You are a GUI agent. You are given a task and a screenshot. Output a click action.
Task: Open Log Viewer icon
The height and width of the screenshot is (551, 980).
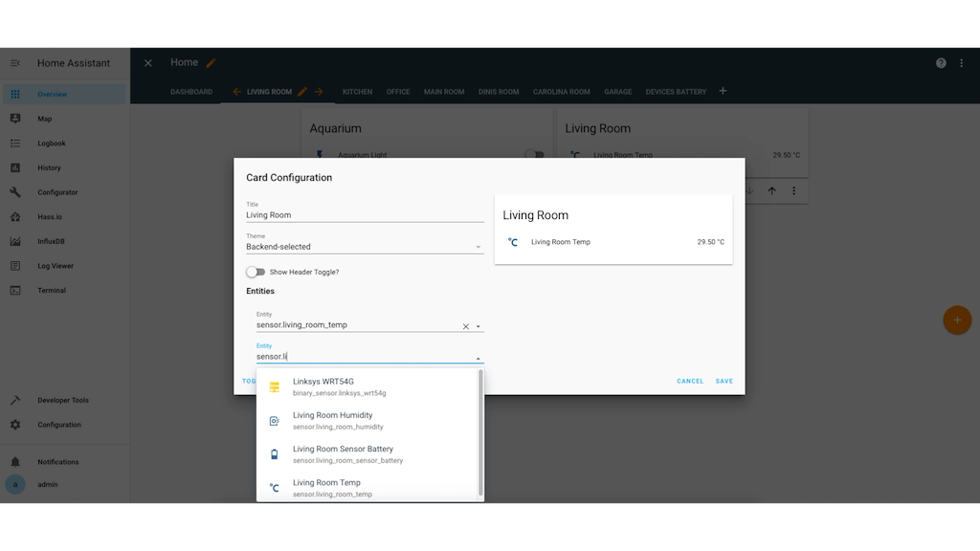pyautogui.click(x=15, y=266)
